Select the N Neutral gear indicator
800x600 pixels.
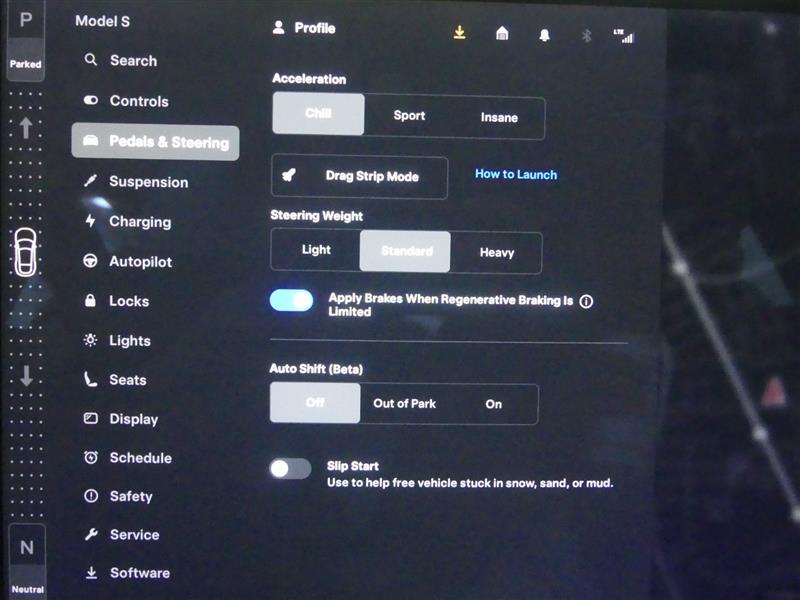27,561
